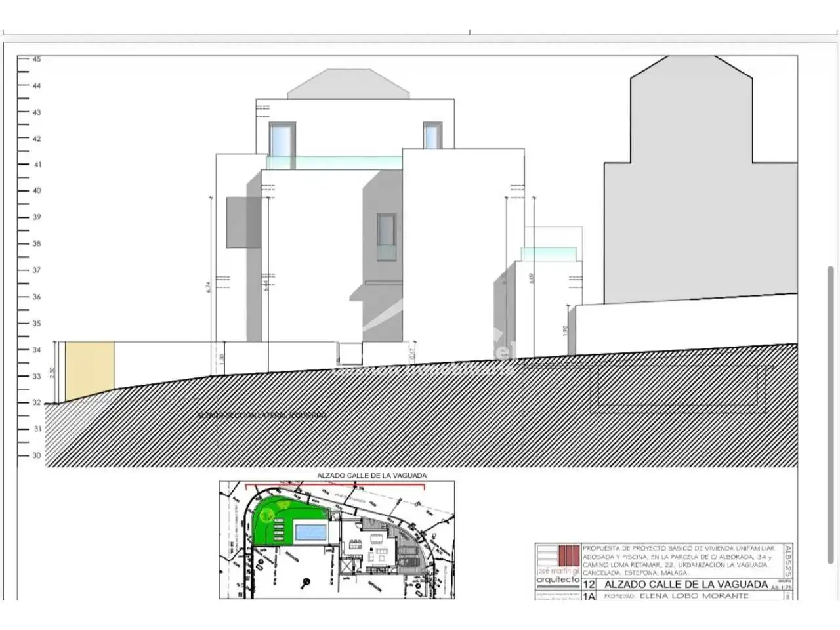This screenshot has height=630, width=840.
Task: Click the '2.30' dimension beside the yellow wall
Action: pyautogui.click(x=52, y=372)
